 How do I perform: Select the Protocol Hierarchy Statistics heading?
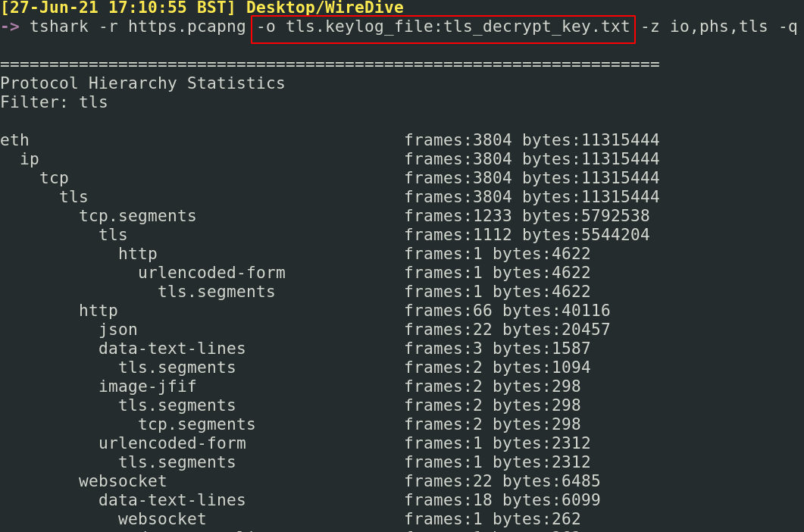point(142,83)
